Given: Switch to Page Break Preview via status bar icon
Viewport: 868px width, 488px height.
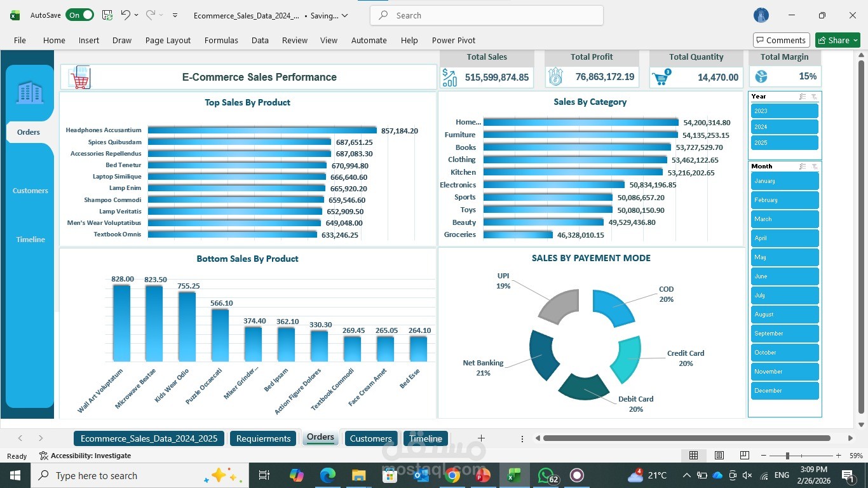Looking at the screenshot, I should pos(744,456).
